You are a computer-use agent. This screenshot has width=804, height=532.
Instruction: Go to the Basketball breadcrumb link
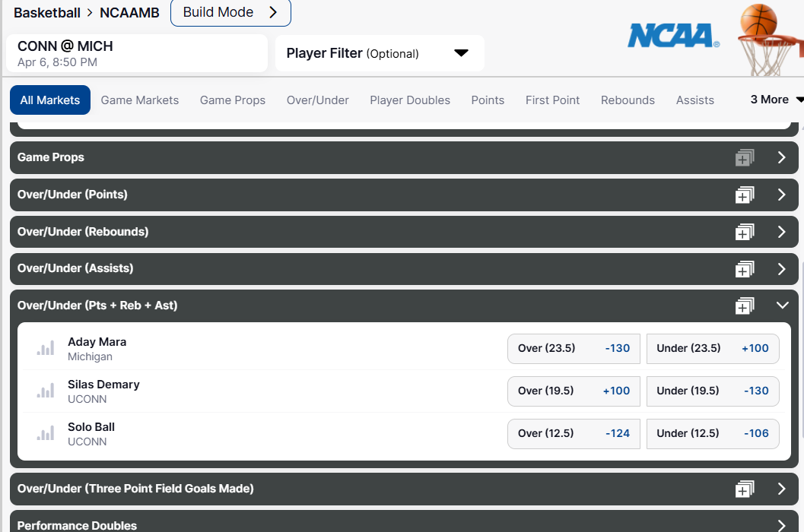coord(47,13)
